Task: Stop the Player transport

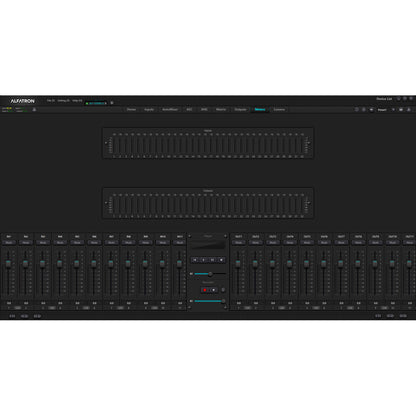Action: click(221, 260)
